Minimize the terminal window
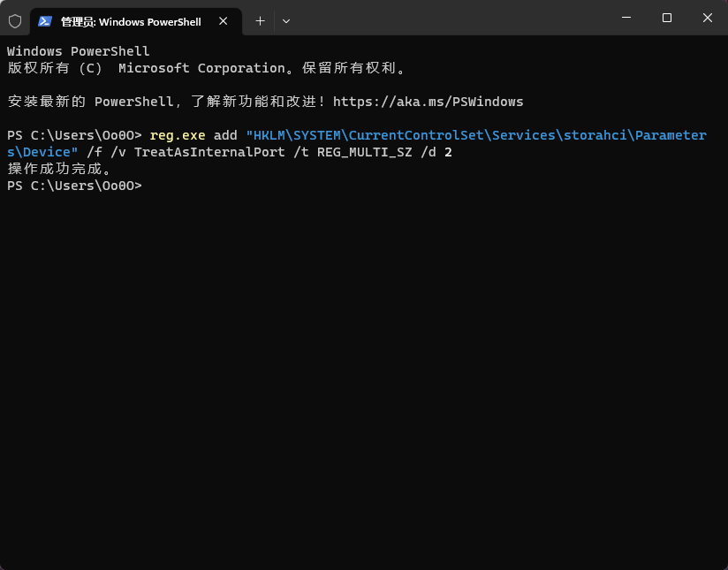The width and height of the screenshot is (728, 570). pyautogui.click(x=626, y=18)
